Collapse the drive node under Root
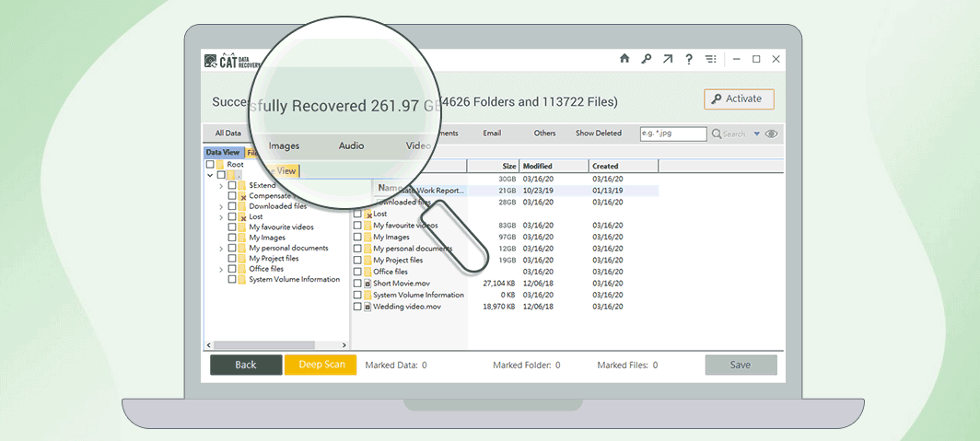Viewport: 980px width, 441px height. pos(210,176)
